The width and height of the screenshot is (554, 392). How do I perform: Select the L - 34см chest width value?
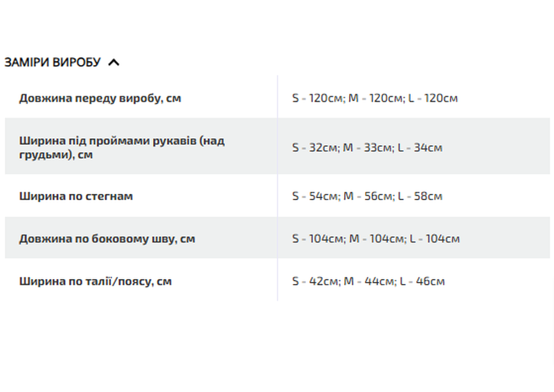tap(420, 148)
